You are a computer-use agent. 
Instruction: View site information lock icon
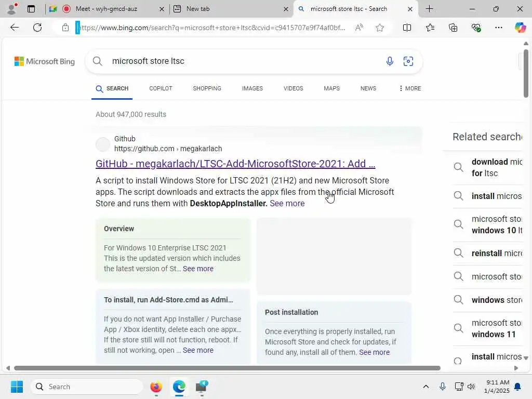point(65,28)
